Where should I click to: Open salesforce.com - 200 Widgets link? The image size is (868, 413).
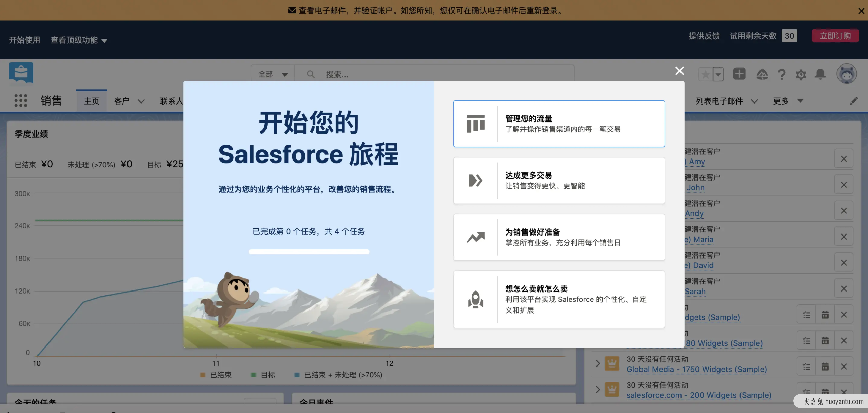coord(699,395)
